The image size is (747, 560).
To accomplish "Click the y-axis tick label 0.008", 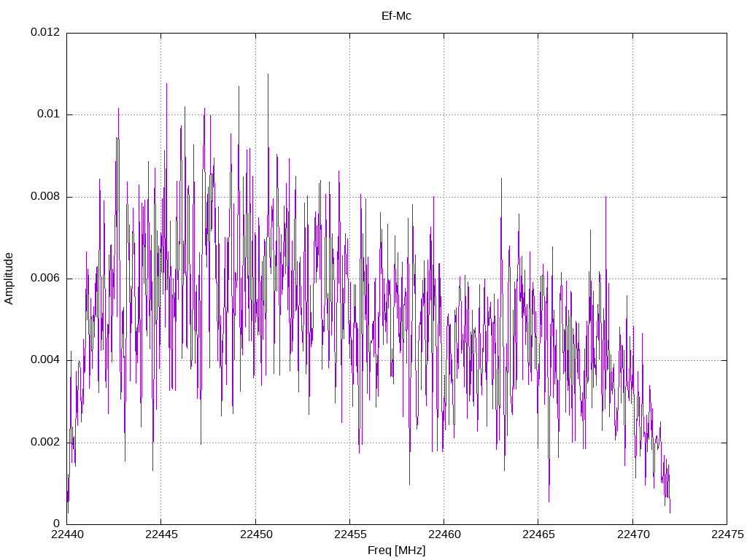I will pos(45,196).
